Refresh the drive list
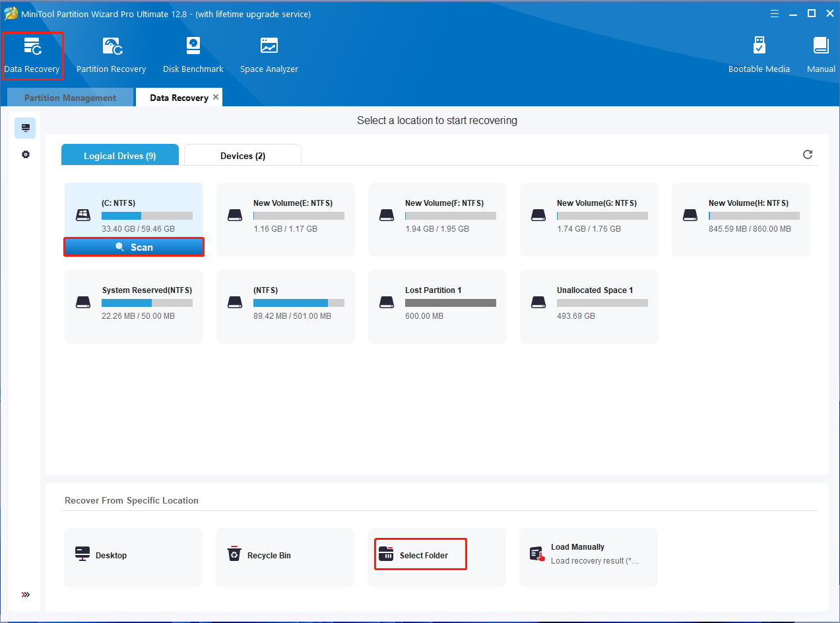840x623 pixels. click(x=808, y=154)
